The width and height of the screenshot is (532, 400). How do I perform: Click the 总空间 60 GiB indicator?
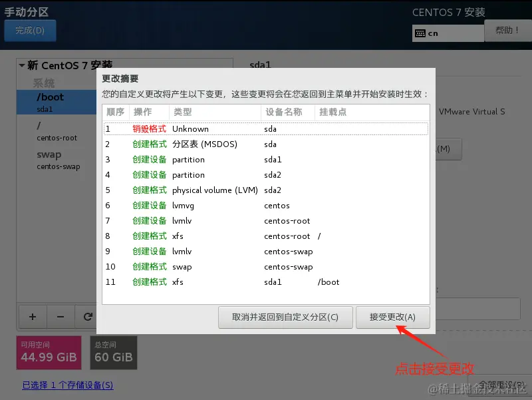113,351
